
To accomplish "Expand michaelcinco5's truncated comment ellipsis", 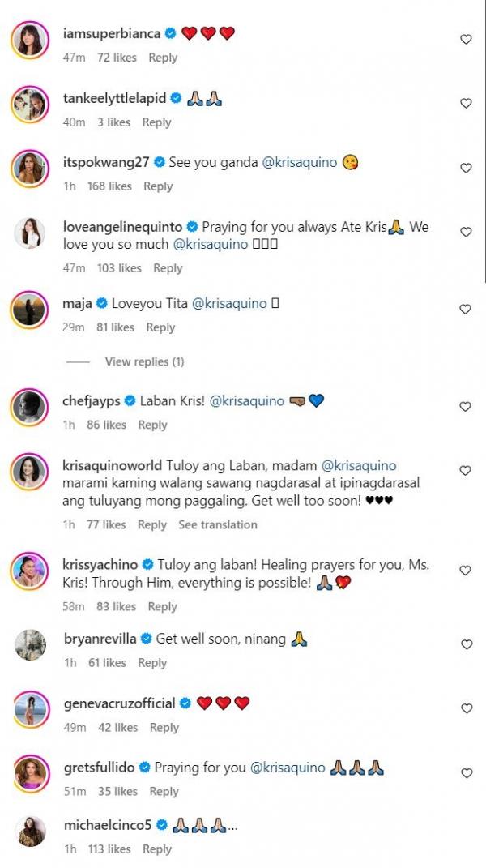I will (233, 826).
